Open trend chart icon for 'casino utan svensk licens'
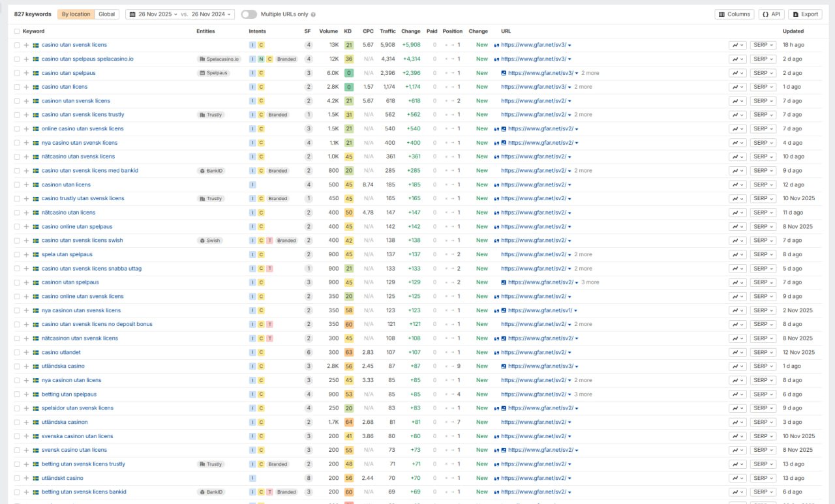Viewport: 835px width, 504px height. [x=737, y=45]
